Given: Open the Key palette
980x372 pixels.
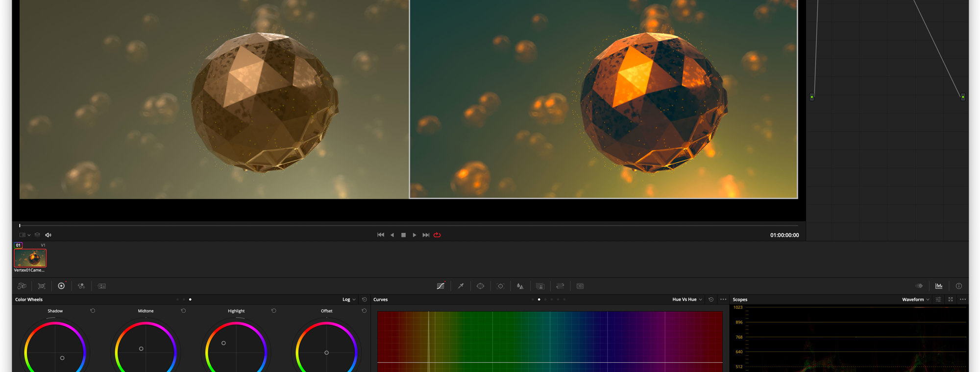Looking at the screenshot, I should pyautogui.click(x=540, y=286).
